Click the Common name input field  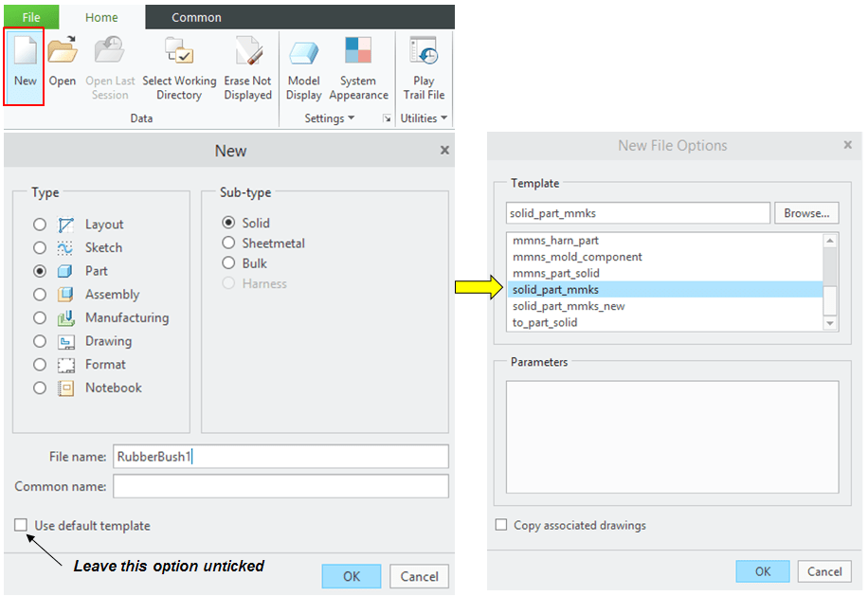tap(280, 486)
